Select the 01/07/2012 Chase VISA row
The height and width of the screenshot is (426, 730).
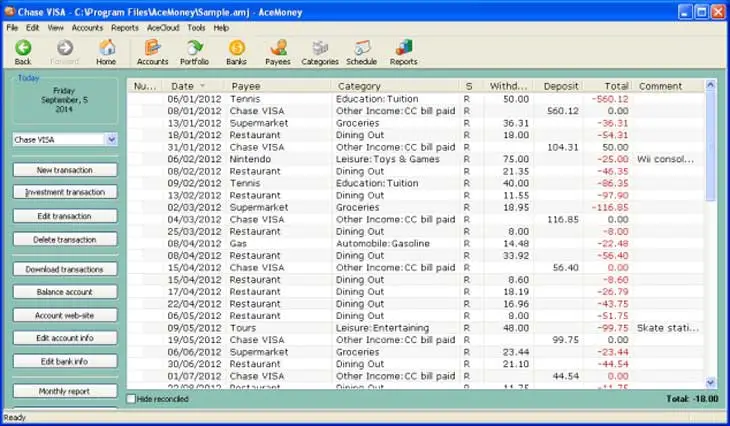[x=416, y=376]
